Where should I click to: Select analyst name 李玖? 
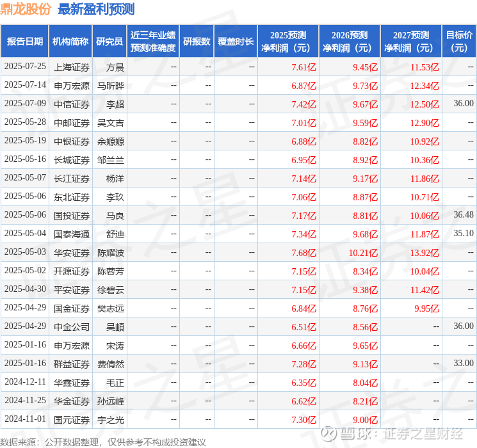click(x=115, y=197)
